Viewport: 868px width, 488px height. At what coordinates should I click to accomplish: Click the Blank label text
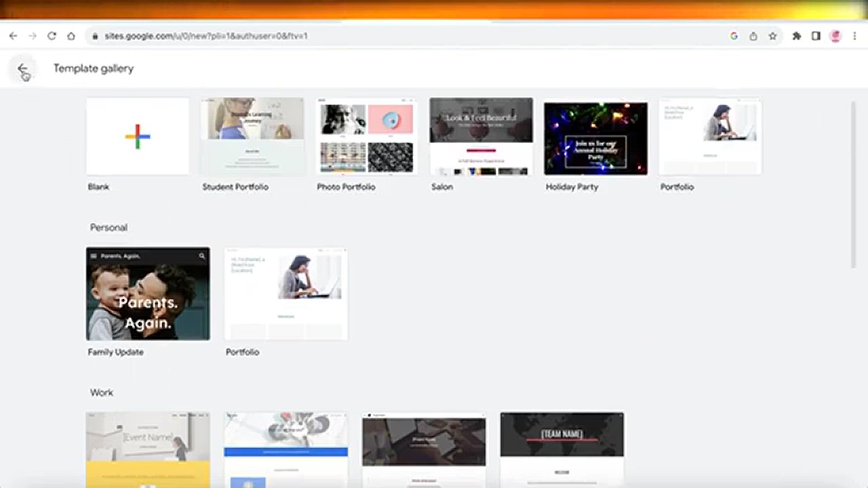tap(99, 187)
